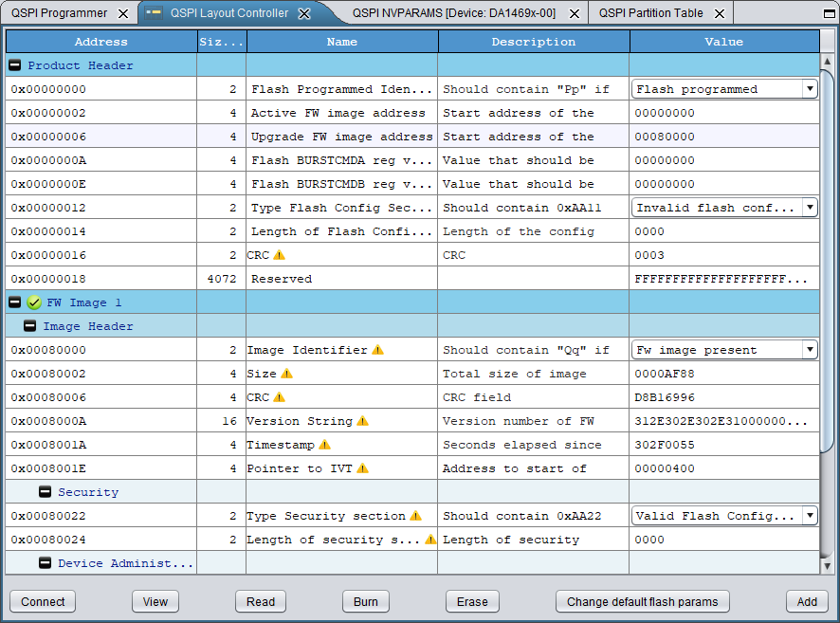Screen dimensions: 840x623
Task: Select the address cell 0x00000014
Action: (x=101, y=231)
